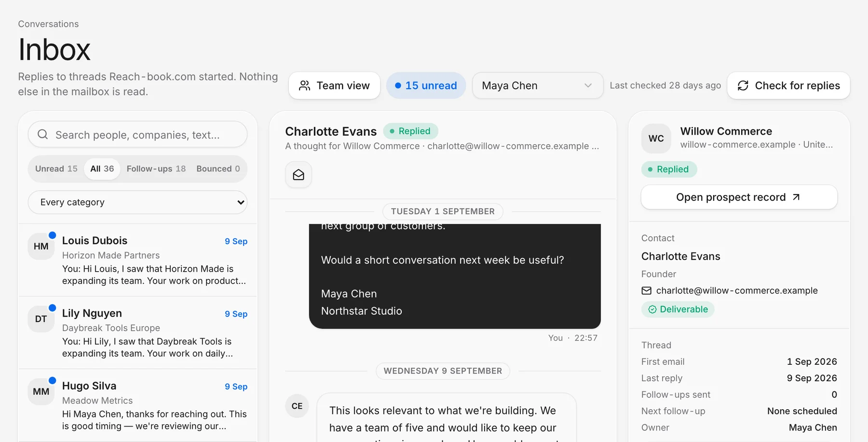This screenshot has height=442, width=868.
Task: Click the MM avatar for Hugo Silva
Action: [x=41, y=391]
